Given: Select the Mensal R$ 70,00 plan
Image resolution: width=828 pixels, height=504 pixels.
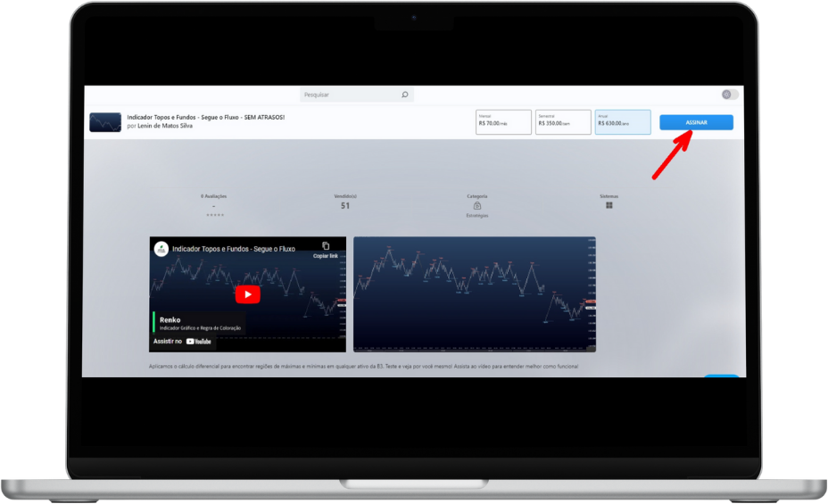Looking at the screenshot, I should coord(502,122).
